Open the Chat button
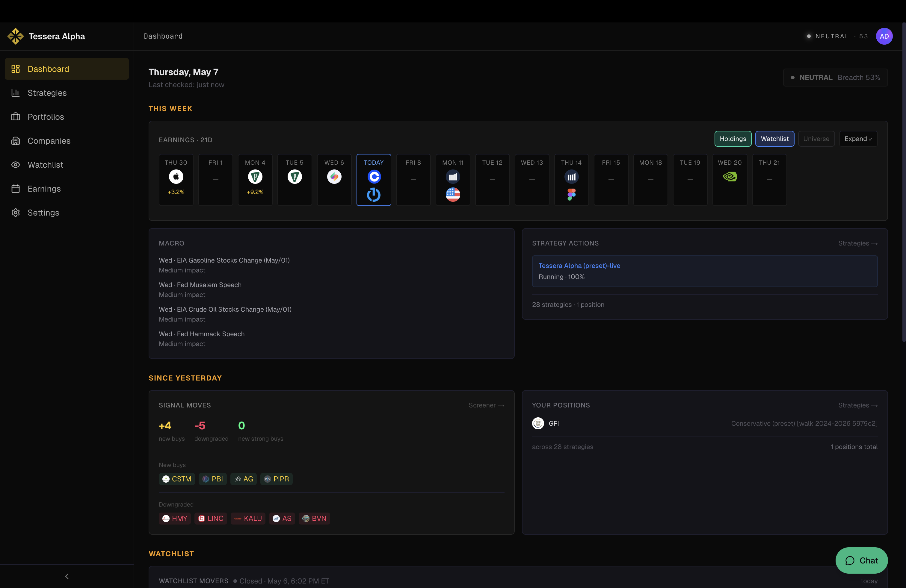906x588 pixels. [861, 561]
